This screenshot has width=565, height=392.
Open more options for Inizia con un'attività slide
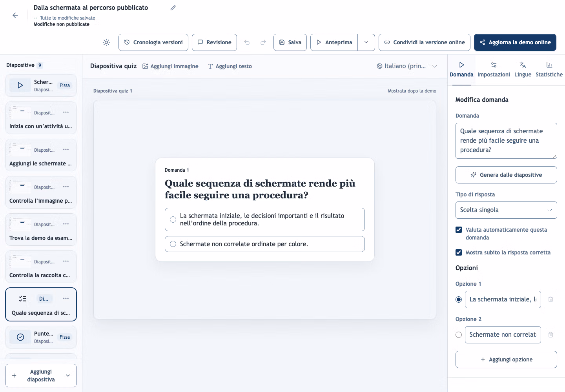66,113
